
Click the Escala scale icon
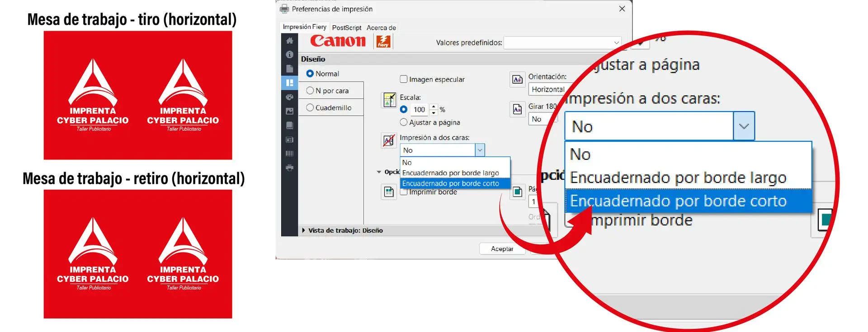point(389,100)
